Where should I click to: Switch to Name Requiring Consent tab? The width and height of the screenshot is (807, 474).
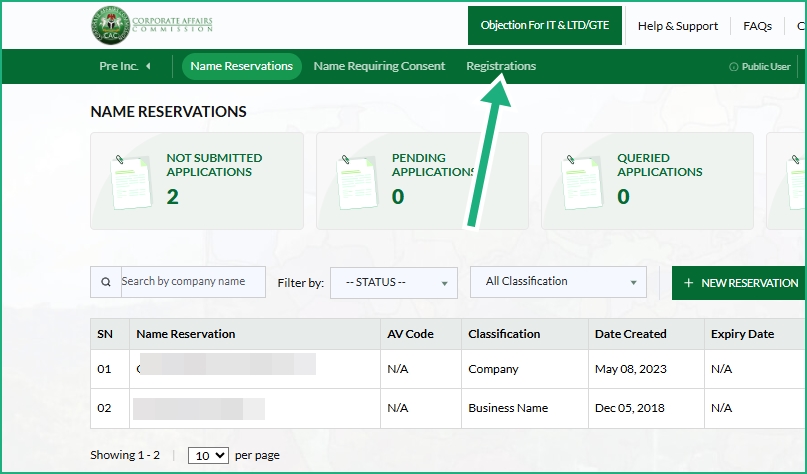coord(379,66)
